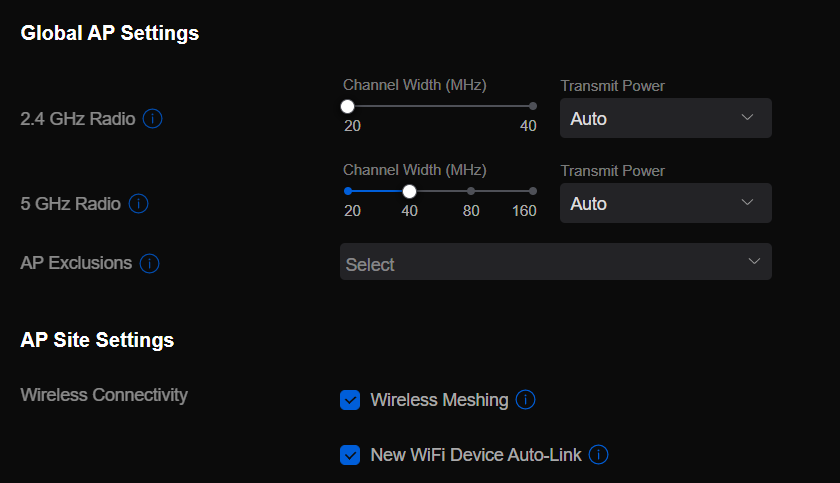840x483 pixels.
Task: Disable the Wireless Meshing checkbox
Action: [350, 400]
